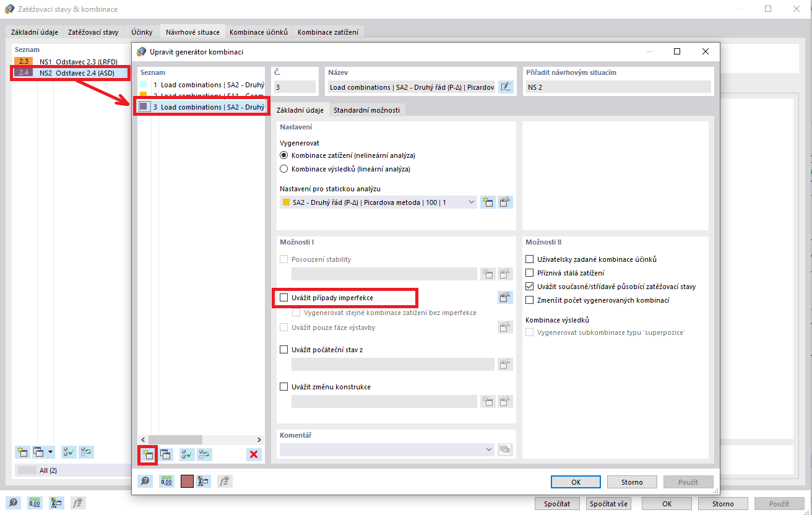Image resolution: width=812 pixels, height=515 pixels.
Task: Go to Účinky tab
Action: [x=142, y=32]
